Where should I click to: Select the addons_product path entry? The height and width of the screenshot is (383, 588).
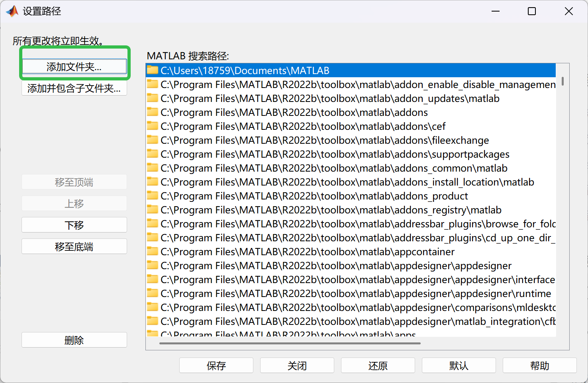tap(351, 196)
